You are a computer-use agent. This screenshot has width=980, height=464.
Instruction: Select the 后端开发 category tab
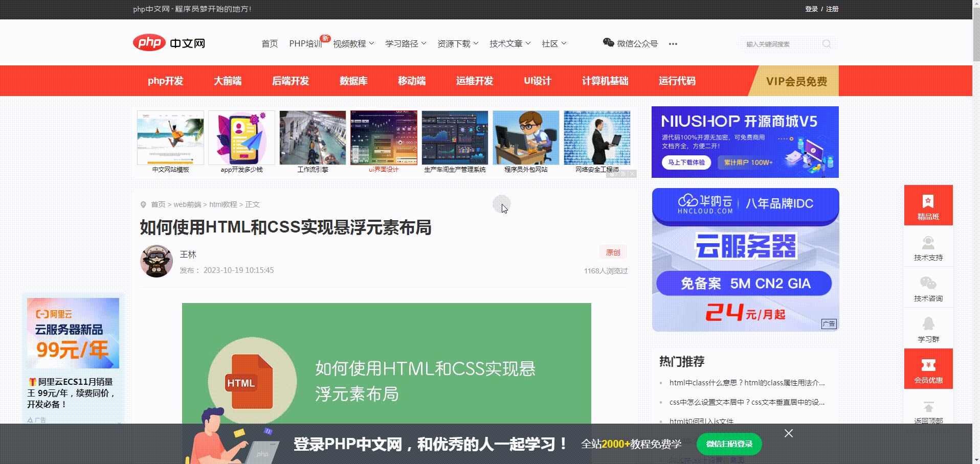tap(291, 81)
